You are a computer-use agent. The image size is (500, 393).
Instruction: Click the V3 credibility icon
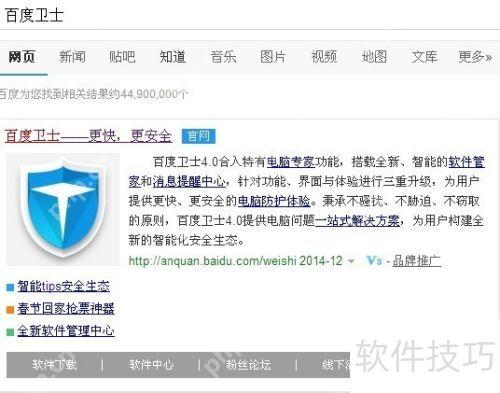[x=374, y=260]
